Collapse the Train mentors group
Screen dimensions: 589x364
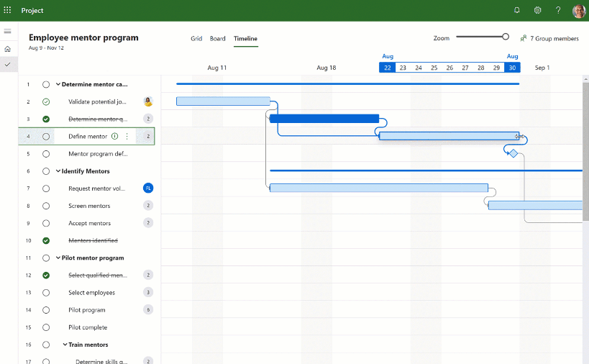(65, 345)
